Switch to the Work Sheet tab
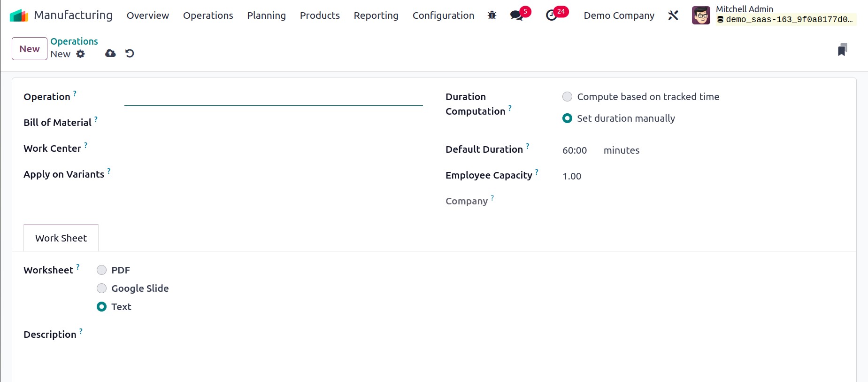This screenshot has height=382, width=868. (x=61, y=238)
